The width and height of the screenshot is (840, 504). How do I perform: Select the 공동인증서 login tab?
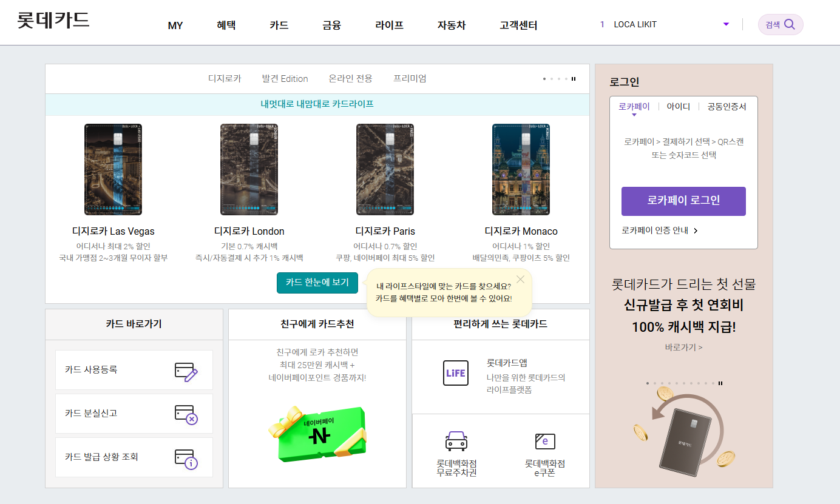tap(727, 106)
